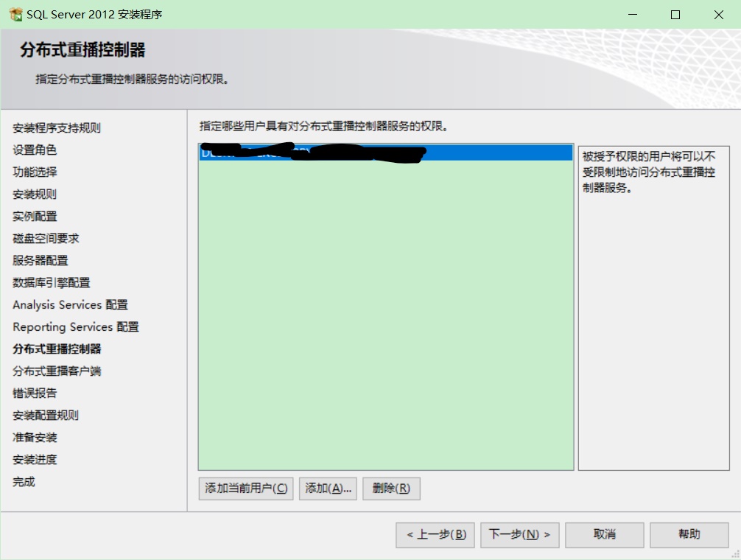Select 完成 step in sidebar
The image size is (741, 560).
pos(24,482)
